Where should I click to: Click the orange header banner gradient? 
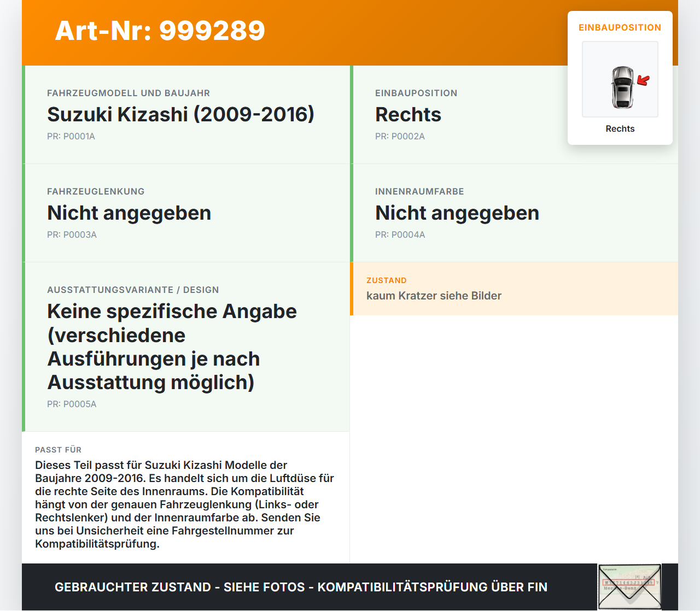coord(350,32)
